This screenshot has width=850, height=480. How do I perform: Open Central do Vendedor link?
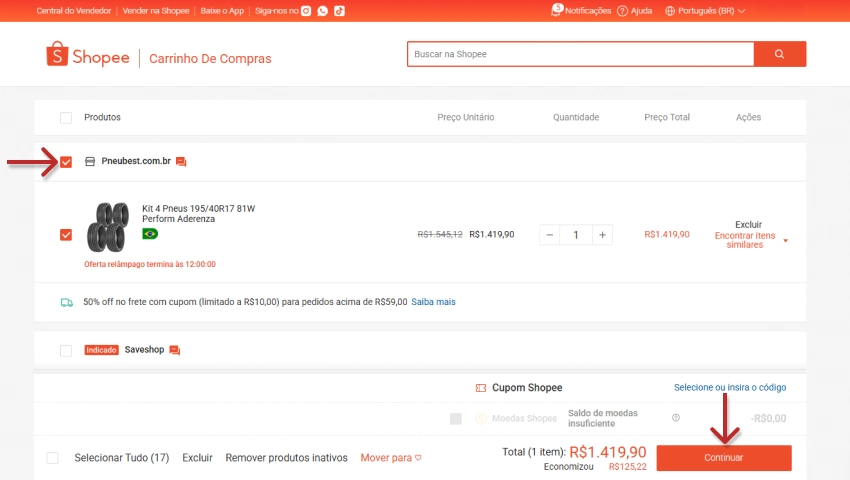tap(74, 11)
